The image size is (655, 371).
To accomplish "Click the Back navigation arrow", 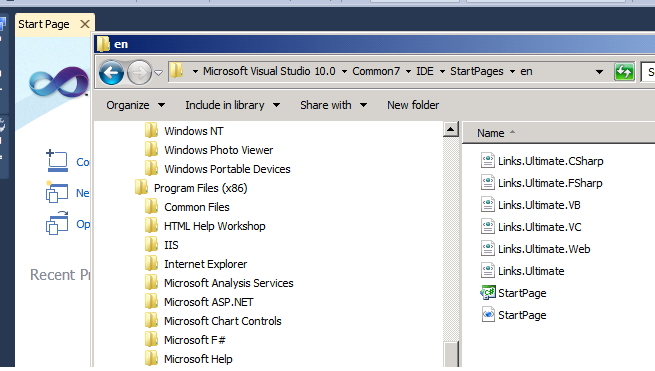I will click(111, 73).
